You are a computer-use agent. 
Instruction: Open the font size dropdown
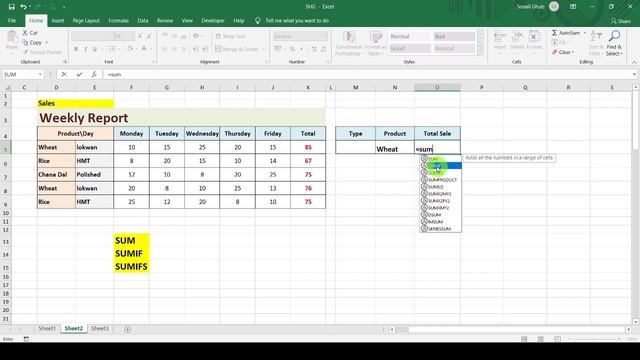(x=131, y=36)
